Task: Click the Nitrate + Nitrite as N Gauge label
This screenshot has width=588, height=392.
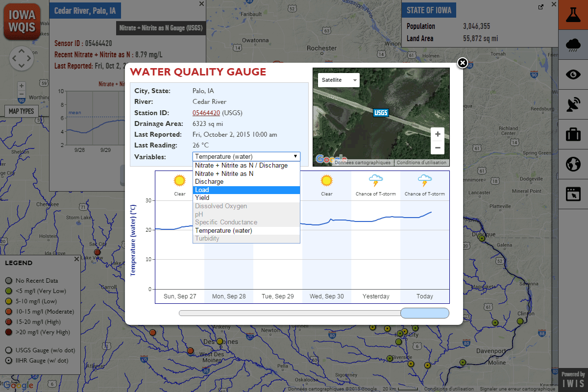Action: coord(160,28)
